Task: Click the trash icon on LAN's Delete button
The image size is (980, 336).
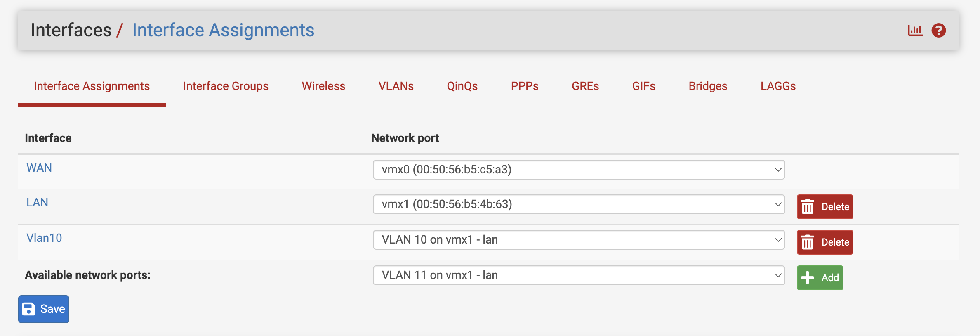Action: pos(807,206)
